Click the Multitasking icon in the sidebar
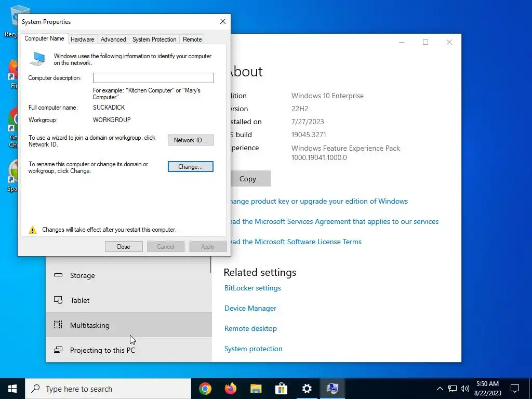Image resolution: width=532 pixels, height=399 pixels. click(x=58, y=325)
